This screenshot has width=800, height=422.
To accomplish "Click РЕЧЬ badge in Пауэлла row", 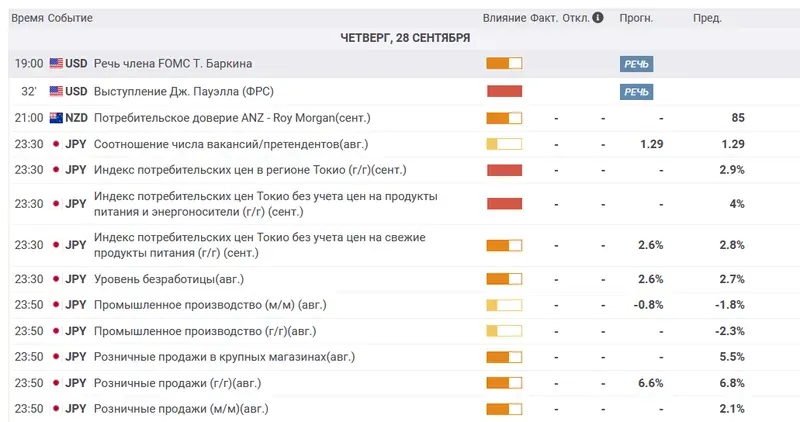I will pos(636,92).
